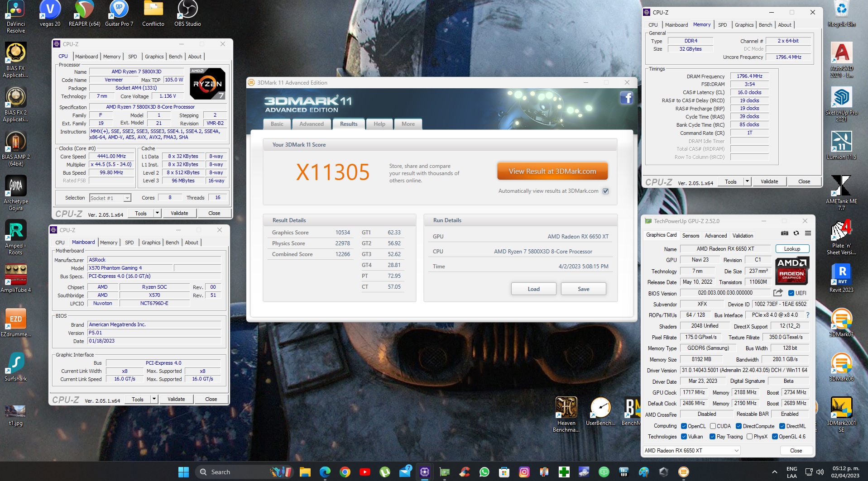868x481 pixels.
Task: Open the REAPER (x64) desktop icon
Action: click(x=84, y=14)
